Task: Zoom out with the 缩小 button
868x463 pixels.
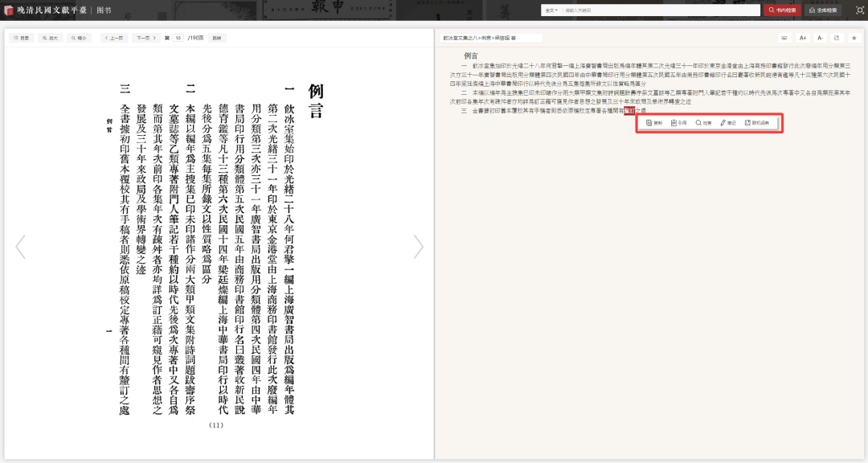Action: coord(79,38)
